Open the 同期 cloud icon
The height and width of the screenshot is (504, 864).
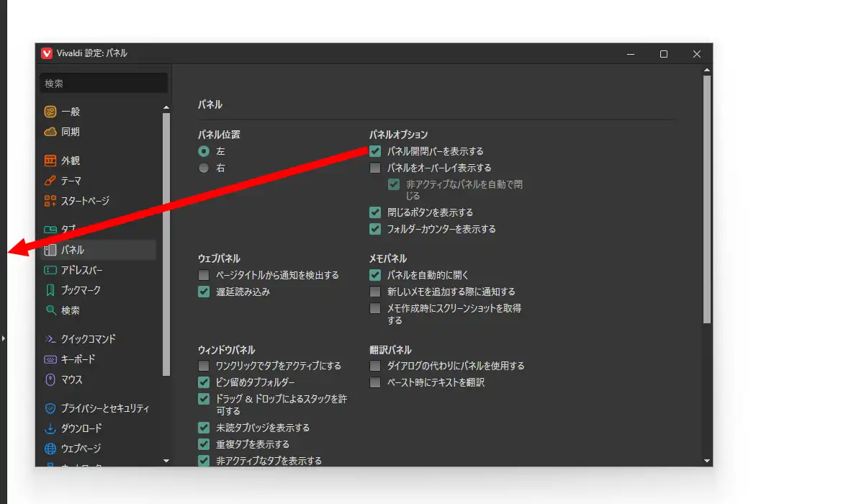(x=50, y=132)
